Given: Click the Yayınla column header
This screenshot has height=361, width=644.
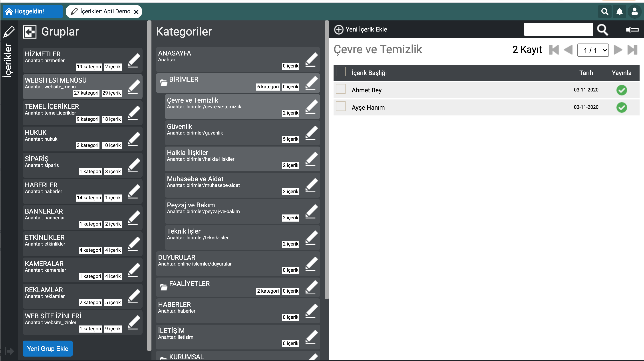Looking at the screenshot, I should click(621, 73).
